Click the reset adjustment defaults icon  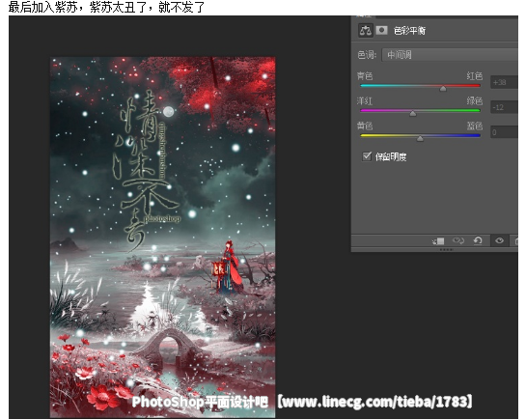(x=478, y=240)
